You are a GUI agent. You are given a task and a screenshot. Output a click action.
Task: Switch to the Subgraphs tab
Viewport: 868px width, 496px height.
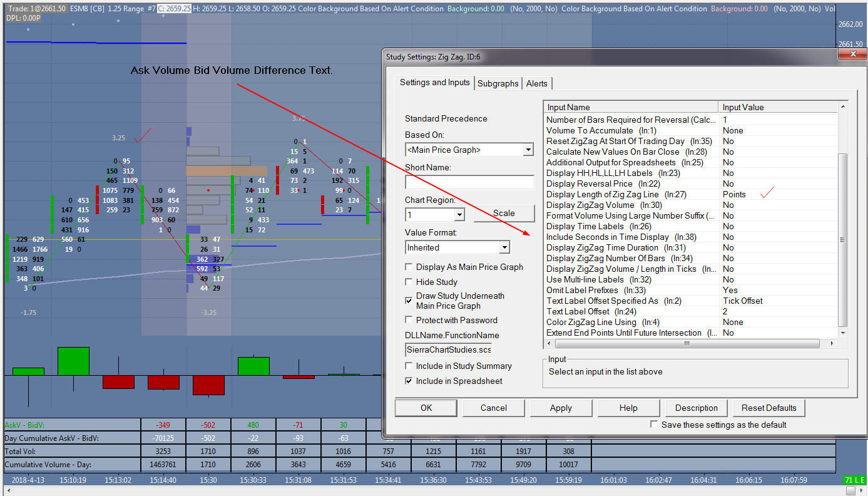[498, 83]
